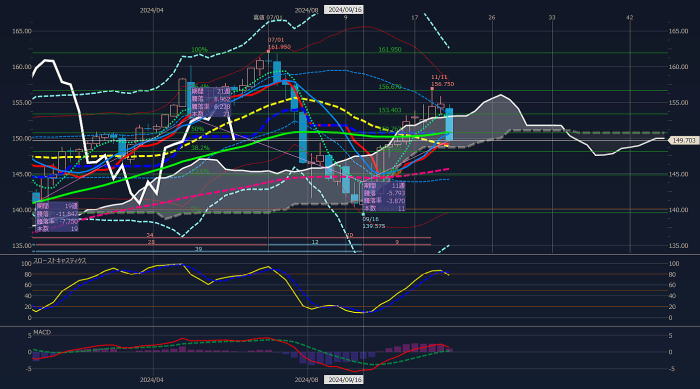
Task: Select the 2024/08 label on the top time axis
Action: click(306, 10)
